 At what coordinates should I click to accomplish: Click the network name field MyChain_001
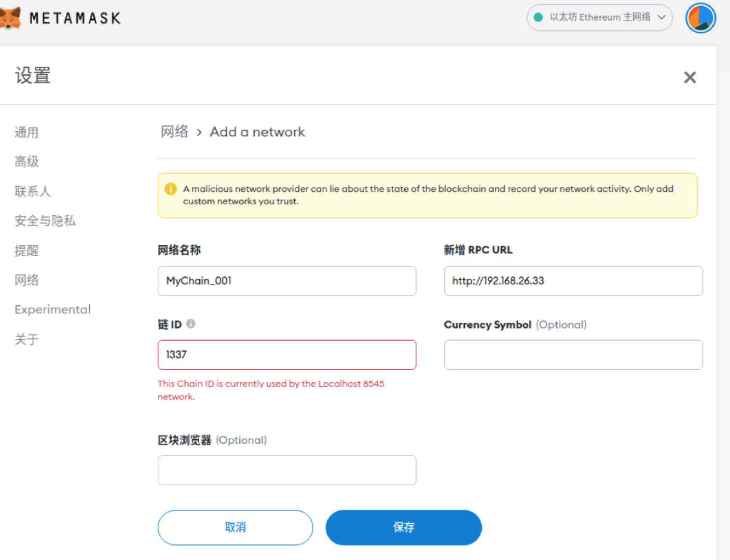[x=287, y=281]
